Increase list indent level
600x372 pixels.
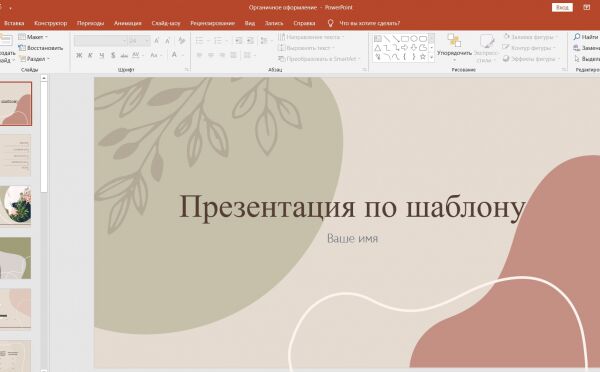coord(250,41)
